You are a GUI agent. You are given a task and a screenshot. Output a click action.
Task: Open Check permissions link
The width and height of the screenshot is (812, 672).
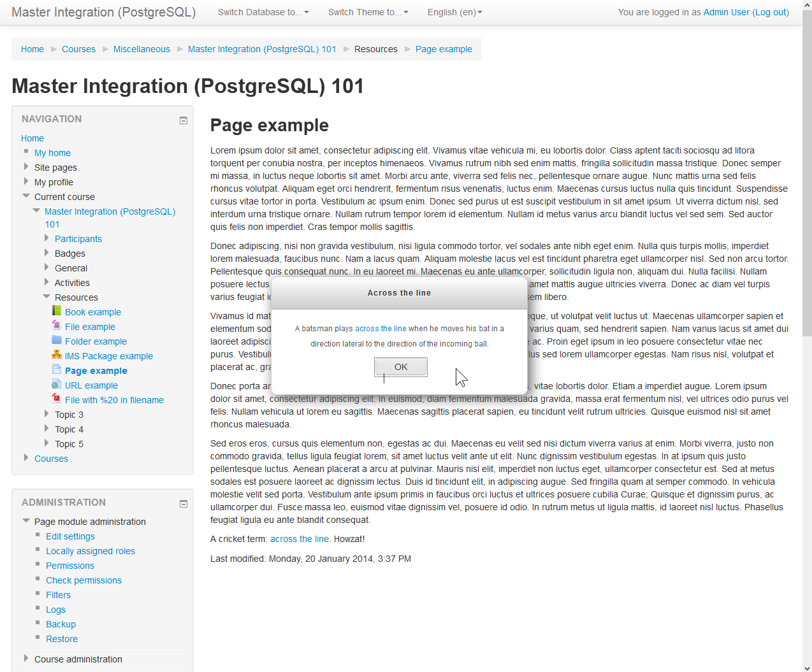click(x=83, y=580)
